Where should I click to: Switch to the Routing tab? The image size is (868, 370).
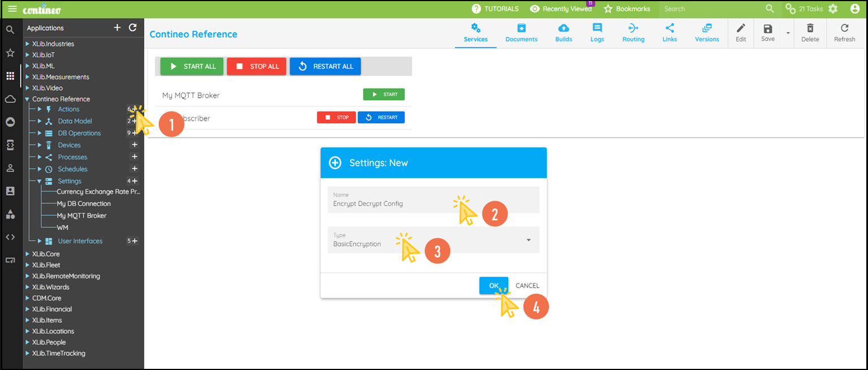[x=633, y=33]
